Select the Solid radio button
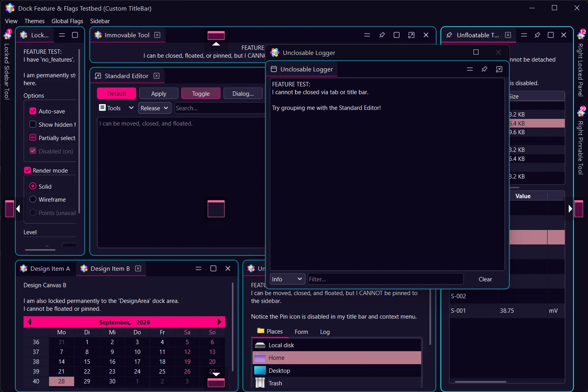The width and height of the screenshot is (588, 392). tap(33, 186)
